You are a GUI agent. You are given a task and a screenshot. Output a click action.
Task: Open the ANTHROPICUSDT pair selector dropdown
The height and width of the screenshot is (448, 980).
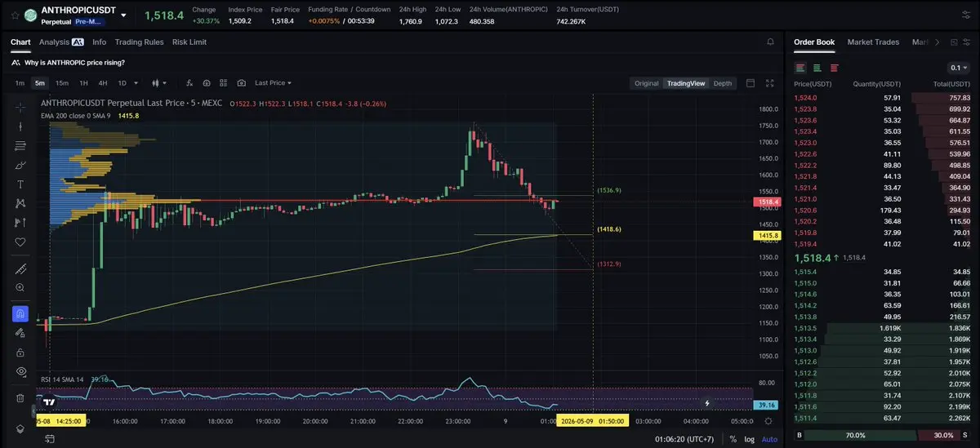tap(123, 15)
